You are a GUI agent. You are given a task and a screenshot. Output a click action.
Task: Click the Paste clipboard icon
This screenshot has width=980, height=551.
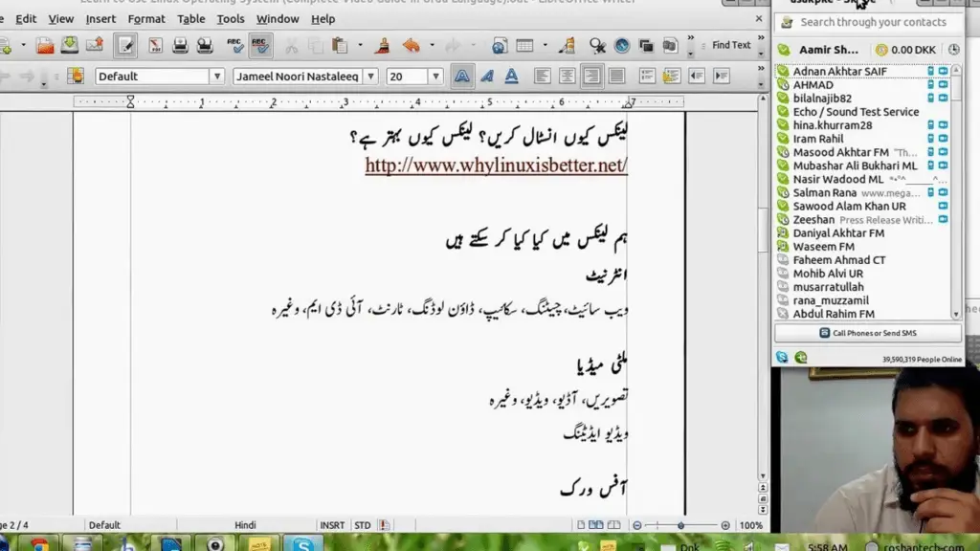pos(340,45)
